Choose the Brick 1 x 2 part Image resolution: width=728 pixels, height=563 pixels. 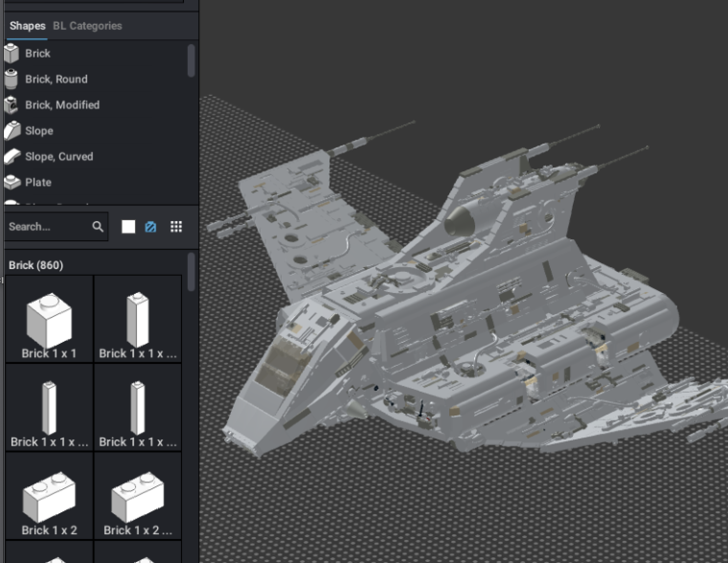coord(48,495)
